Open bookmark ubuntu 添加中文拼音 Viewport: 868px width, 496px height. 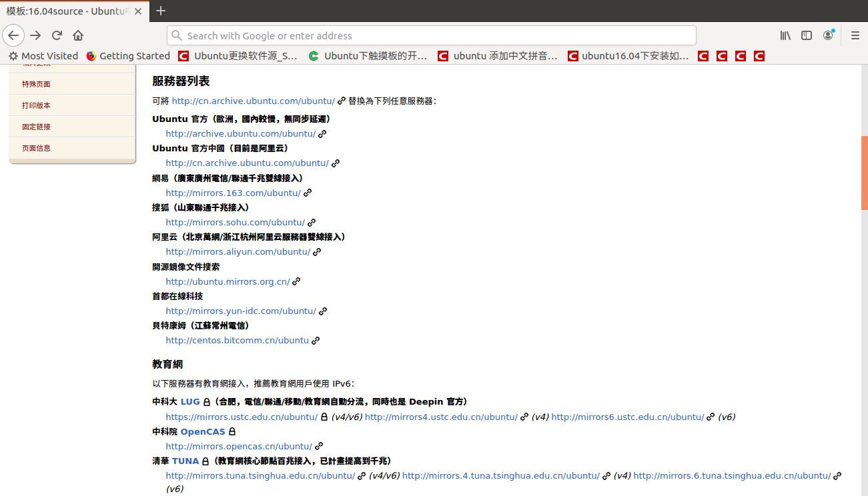(x=498, y=56)
